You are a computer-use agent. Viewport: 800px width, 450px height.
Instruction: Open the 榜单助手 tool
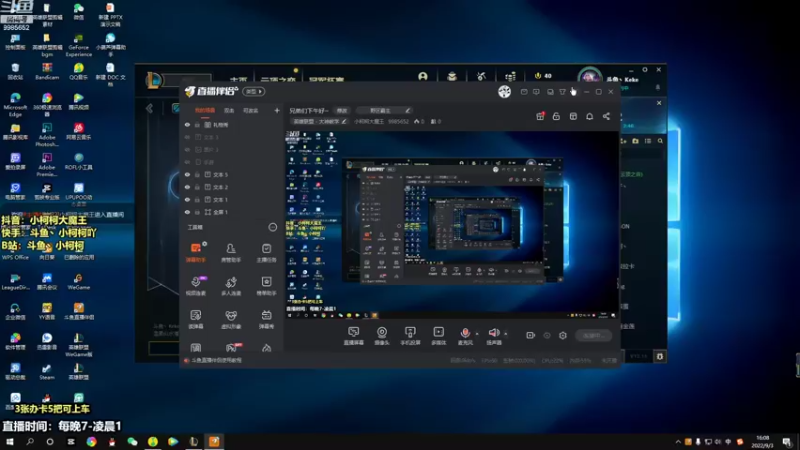(x=266, y=286)
